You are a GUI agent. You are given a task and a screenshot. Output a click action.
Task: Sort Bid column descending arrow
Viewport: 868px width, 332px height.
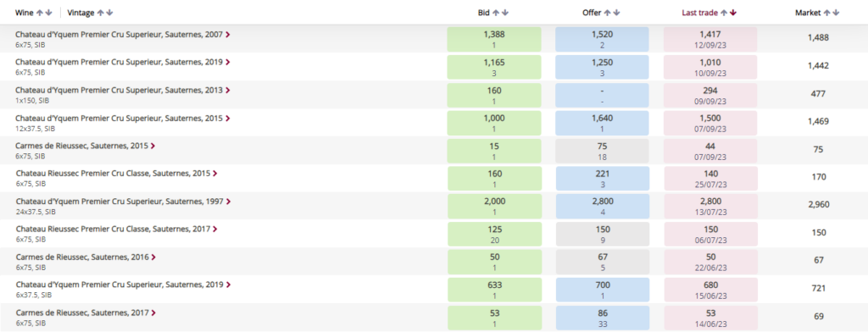point(505,12)
